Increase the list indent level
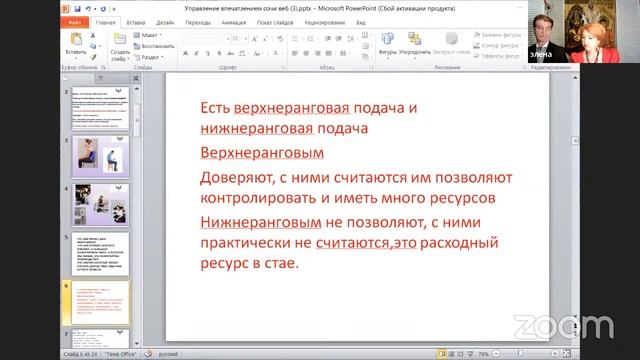 click(x=339, y=39)
